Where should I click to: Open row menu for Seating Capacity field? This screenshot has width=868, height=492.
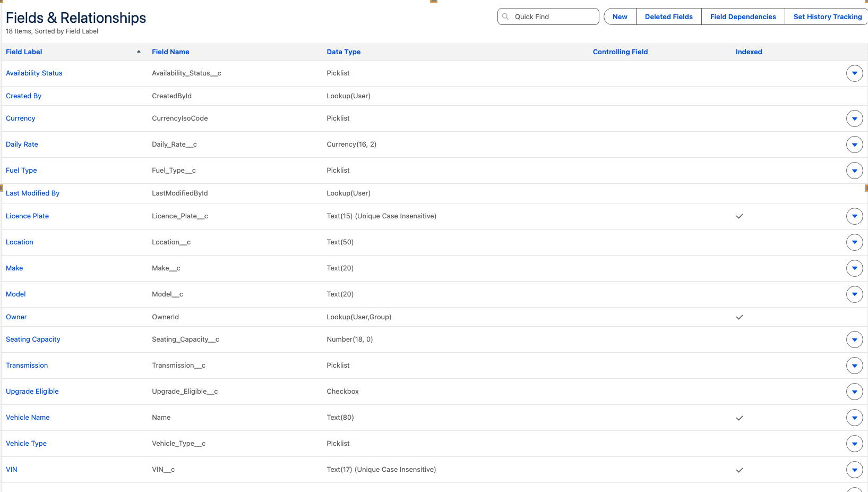[854, 340]
